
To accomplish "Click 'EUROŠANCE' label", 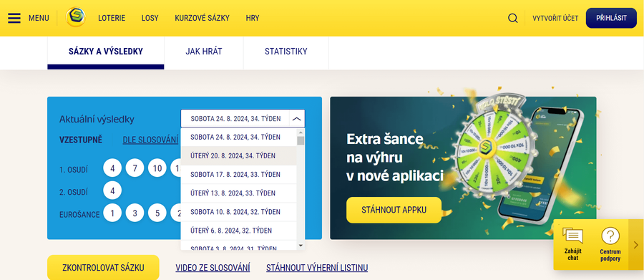I will (x=79, y=214).
